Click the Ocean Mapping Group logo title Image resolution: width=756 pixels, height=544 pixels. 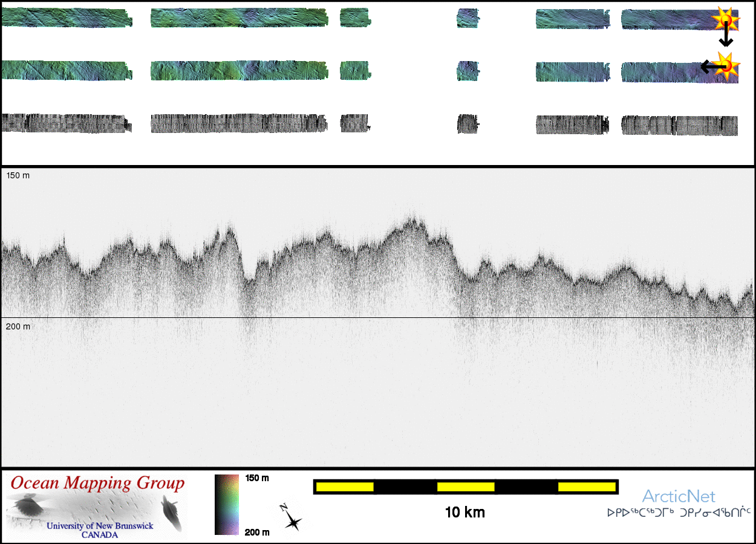pos(97,484)
